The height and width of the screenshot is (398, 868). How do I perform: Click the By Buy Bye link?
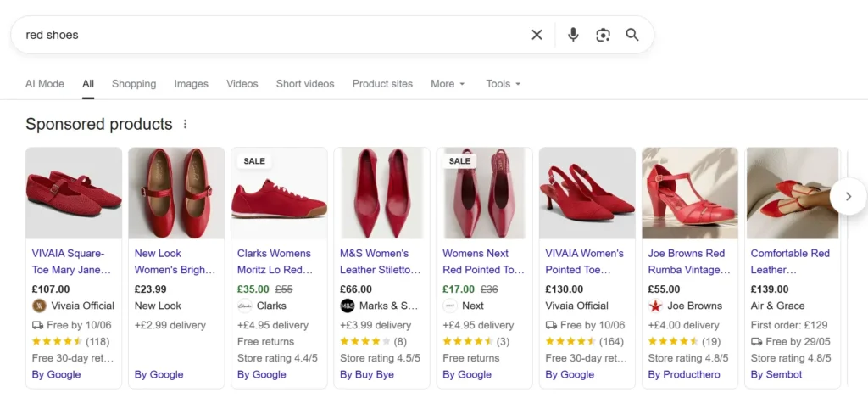coord(367,375)
